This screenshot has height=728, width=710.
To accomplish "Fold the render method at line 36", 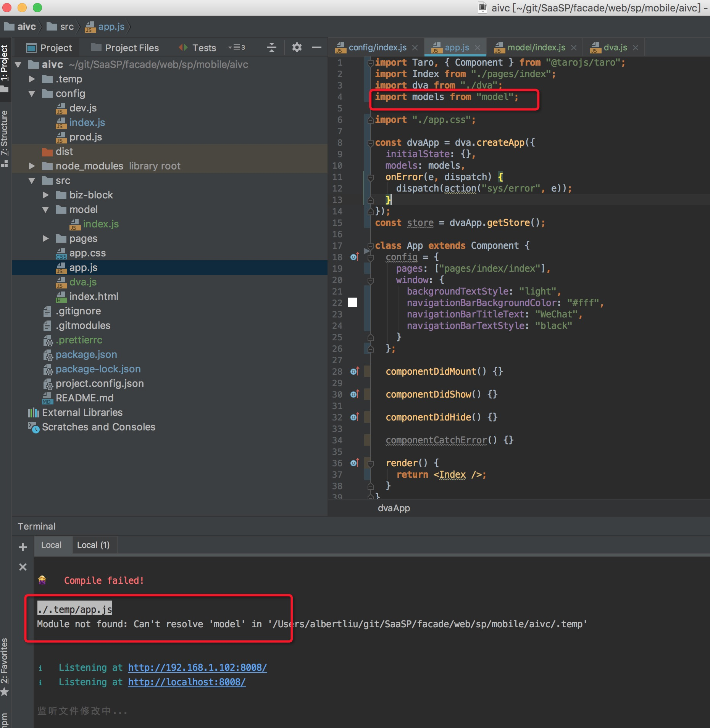I will tap(370, 464).
